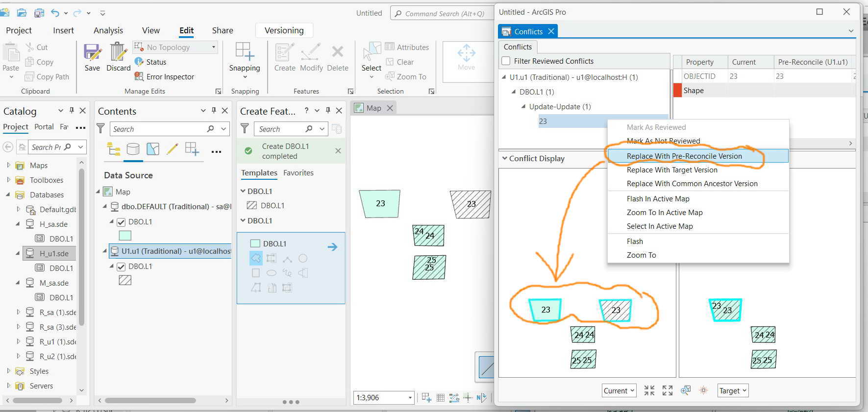The width and height of the screenshot is (868, 412).
Task: Close the Conflicts tab
Action: 551,31
